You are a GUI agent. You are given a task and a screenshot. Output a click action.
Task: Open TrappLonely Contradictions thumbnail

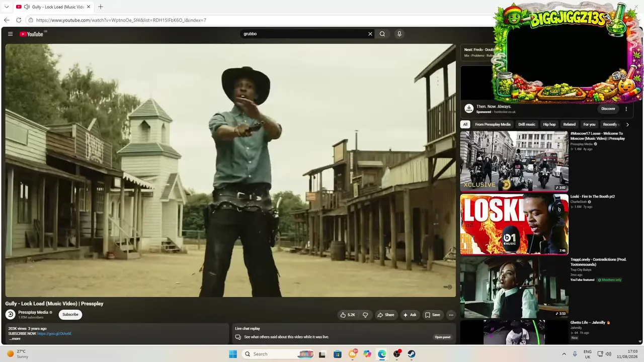tap(514, 287)
